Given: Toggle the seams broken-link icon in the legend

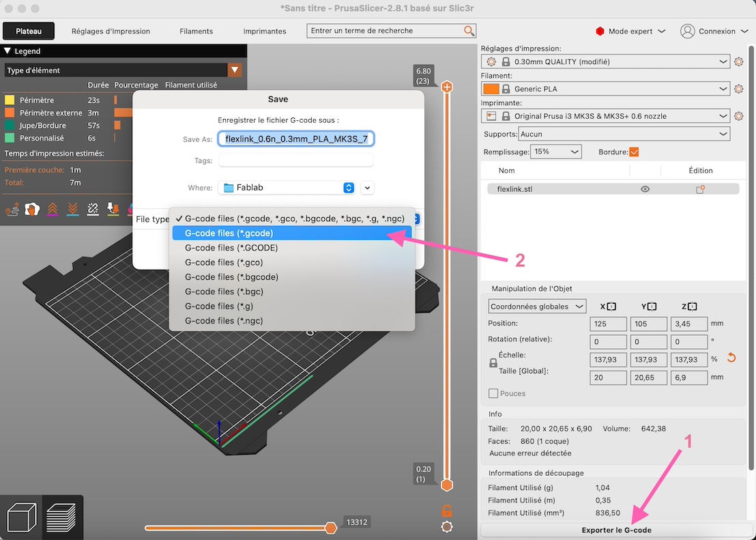Looking at the screenshot, I should (93, 209).
